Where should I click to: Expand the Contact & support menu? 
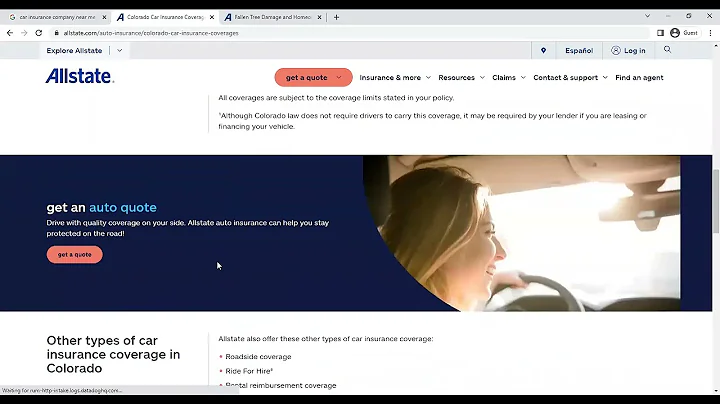(570, 78)
